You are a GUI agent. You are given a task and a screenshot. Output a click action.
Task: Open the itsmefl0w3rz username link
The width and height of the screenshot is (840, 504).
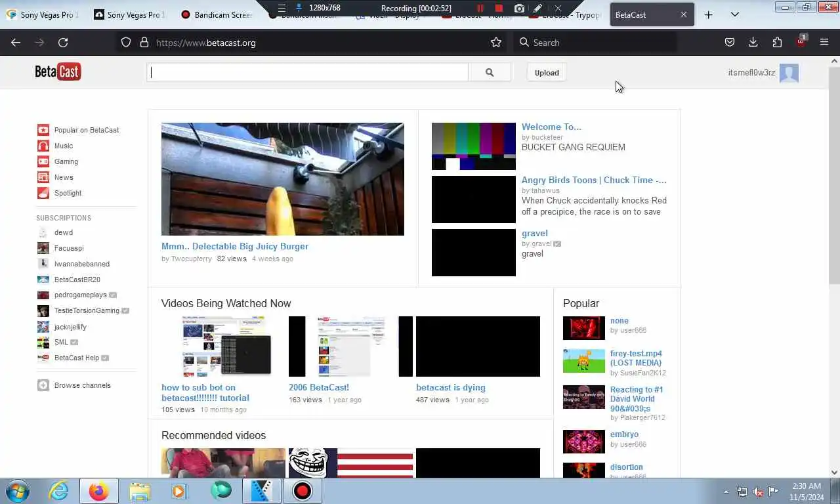tap(751, 73)
